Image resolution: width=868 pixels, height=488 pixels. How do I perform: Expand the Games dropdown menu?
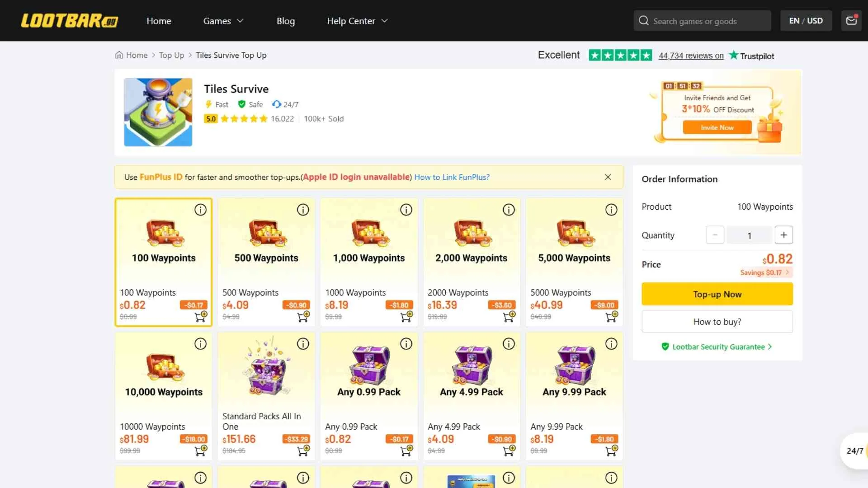(223, 21)
